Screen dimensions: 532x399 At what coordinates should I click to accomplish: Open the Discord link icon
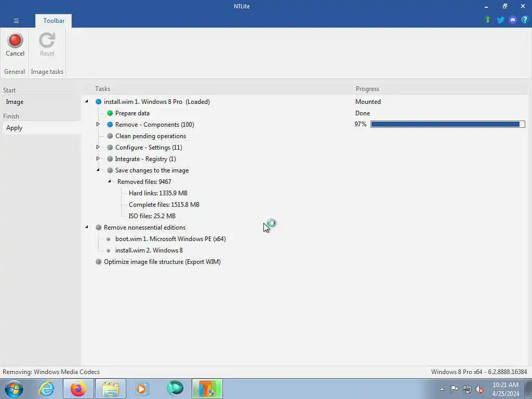[x=513, y=20]
